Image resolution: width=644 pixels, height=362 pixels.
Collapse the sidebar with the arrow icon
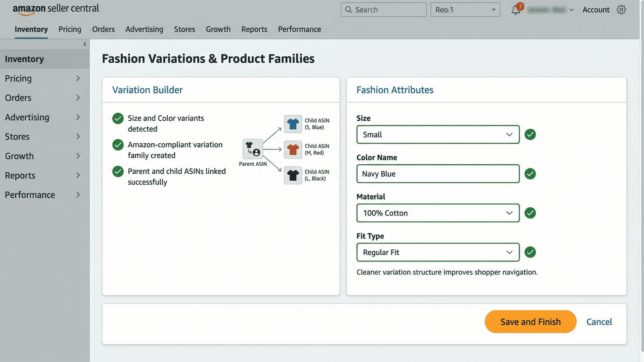point(85,44)
